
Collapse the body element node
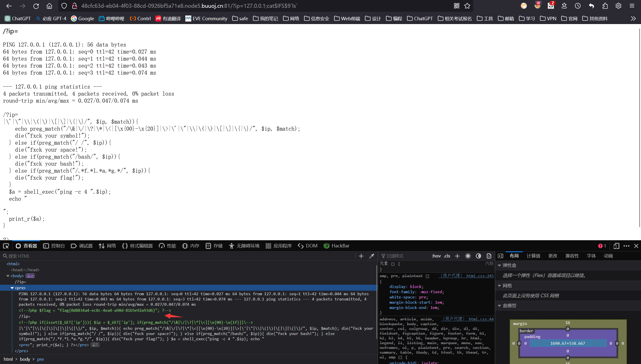[x=8, y=276]
